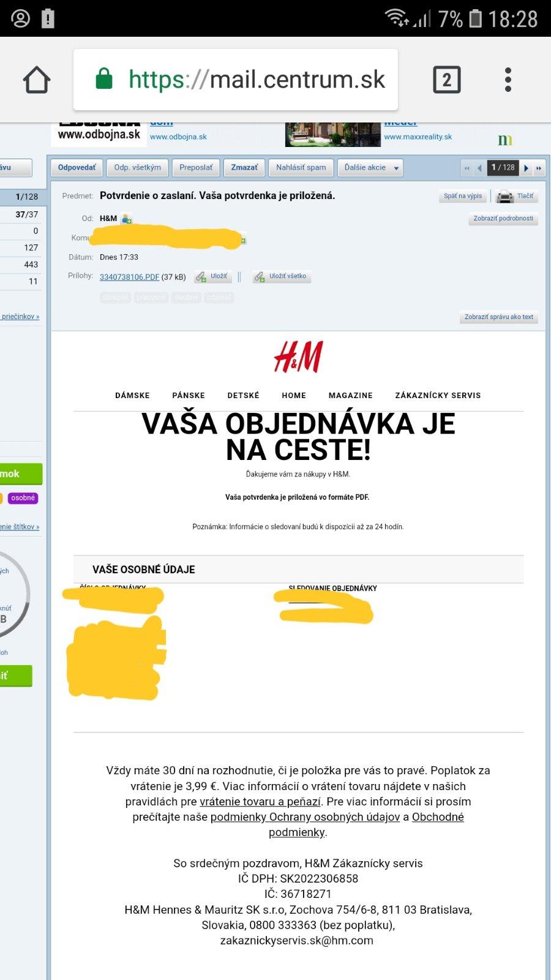Click Zobraziť podrobnosti button
Screen dimensions: 551x980
[x=503, y=219]
